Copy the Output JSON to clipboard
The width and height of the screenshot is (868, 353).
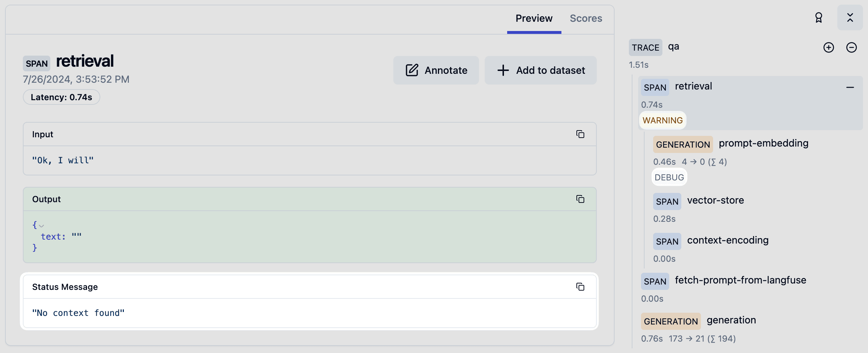pos(580,199)
